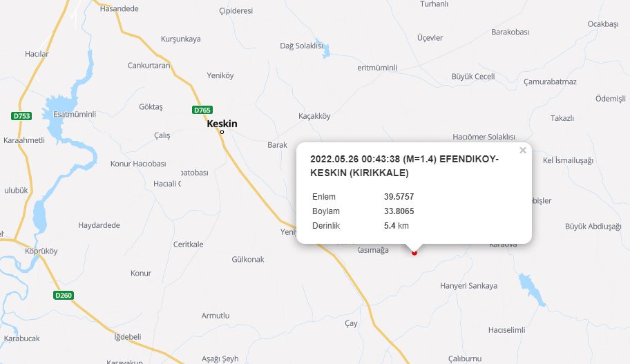This screenshot has width=630, height=364.
Task: Click the longitude value 33.8065
Action: click(399, 211)
